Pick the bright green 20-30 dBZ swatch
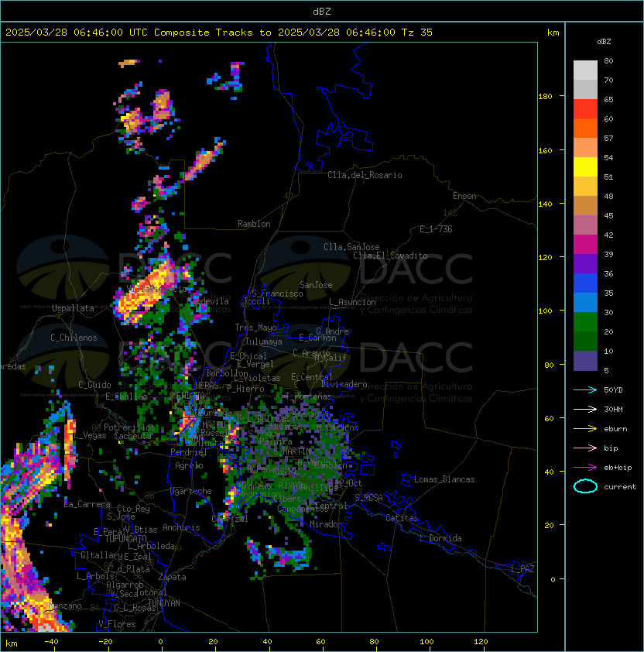This screenshot has width=644, height=652. tap(585, 322)
